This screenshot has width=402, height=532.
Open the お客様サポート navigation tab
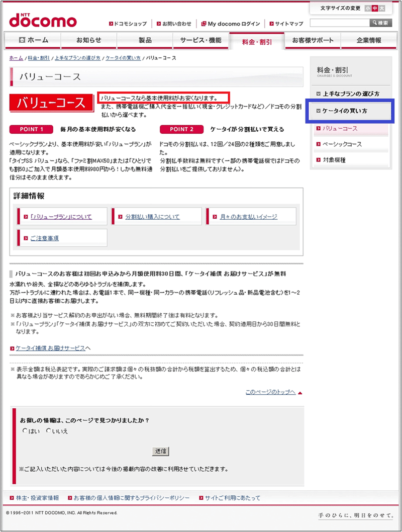pyautogui.click(x=313, y=40)
